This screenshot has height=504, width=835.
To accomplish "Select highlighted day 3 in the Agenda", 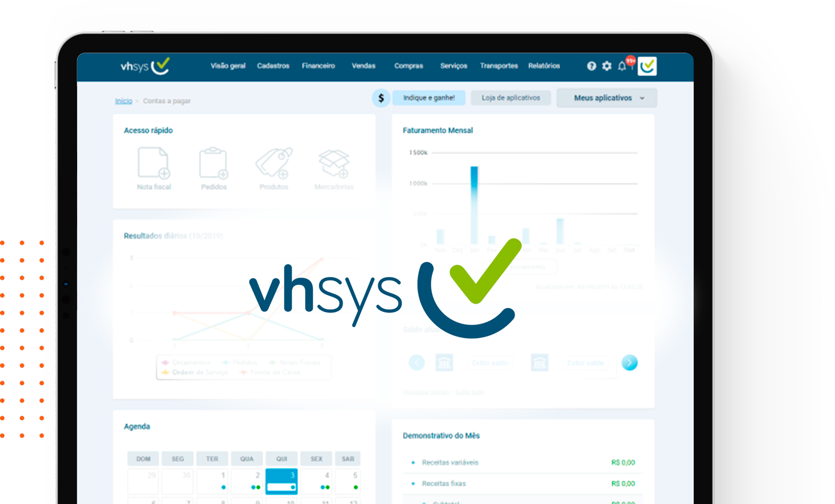I will tap(281, 481).
